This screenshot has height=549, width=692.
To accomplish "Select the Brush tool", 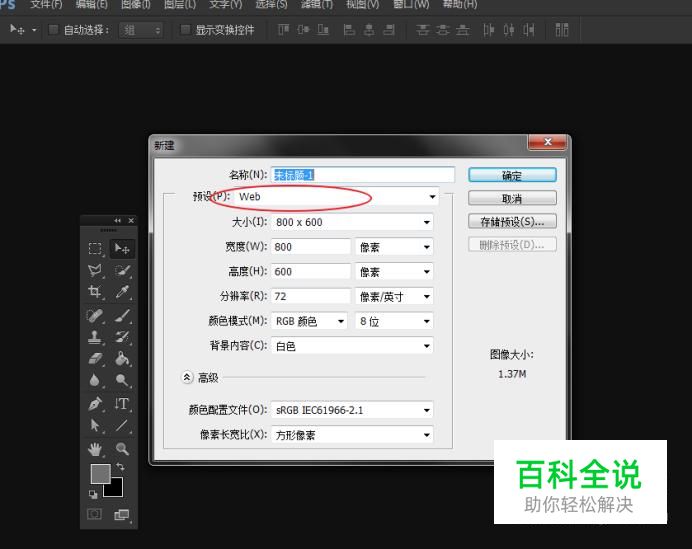I will 122,316.
